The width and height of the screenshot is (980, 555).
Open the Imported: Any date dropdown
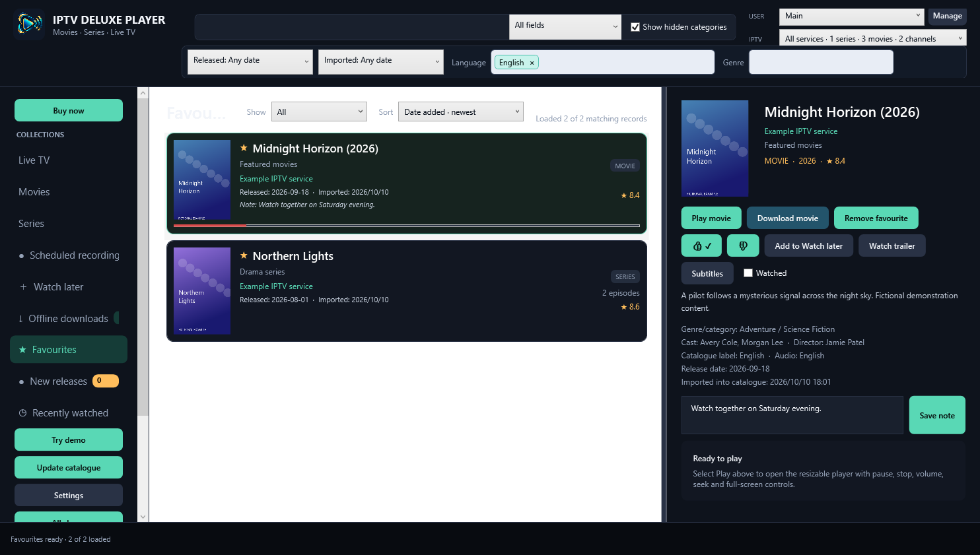pos(381,62)
